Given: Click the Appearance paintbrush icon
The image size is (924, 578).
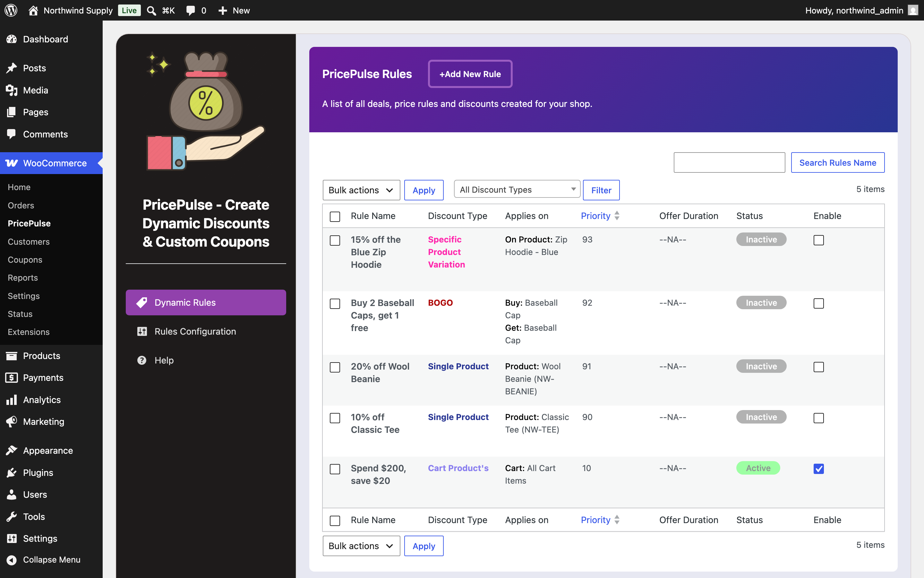Looking at the screenshot, I should tap(12, 451).
